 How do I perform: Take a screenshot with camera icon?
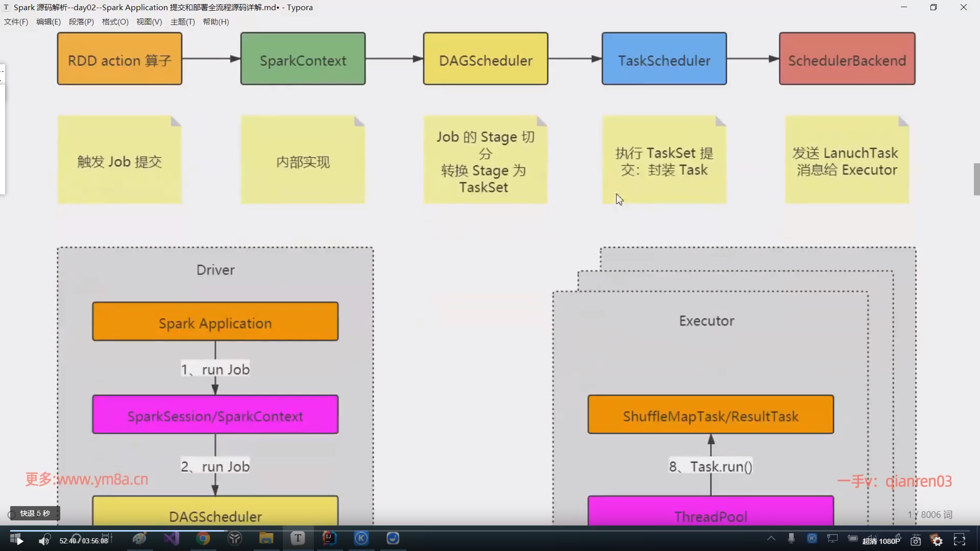pos(916,540)
